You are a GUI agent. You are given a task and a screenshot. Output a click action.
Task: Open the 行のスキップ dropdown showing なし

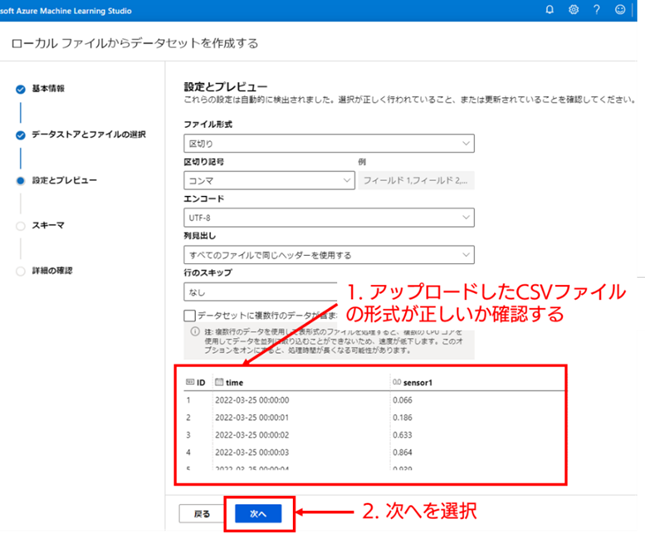coord(260,292)
